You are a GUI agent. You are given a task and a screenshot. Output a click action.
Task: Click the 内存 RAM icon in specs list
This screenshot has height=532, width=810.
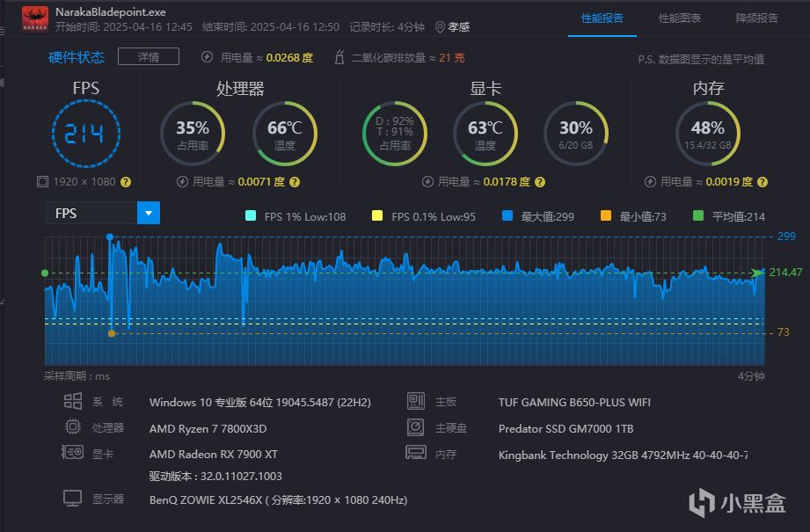pos(416,453)
